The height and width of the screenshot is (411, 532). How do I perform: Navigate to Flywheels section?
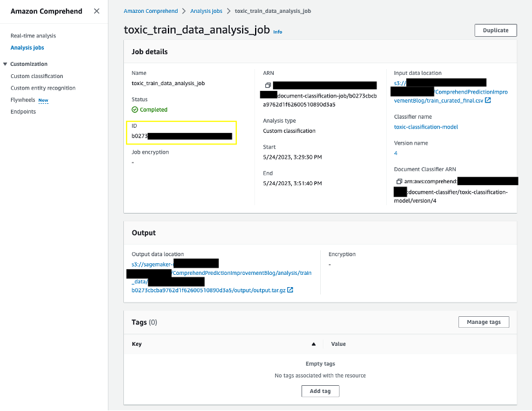coord(23,100)
